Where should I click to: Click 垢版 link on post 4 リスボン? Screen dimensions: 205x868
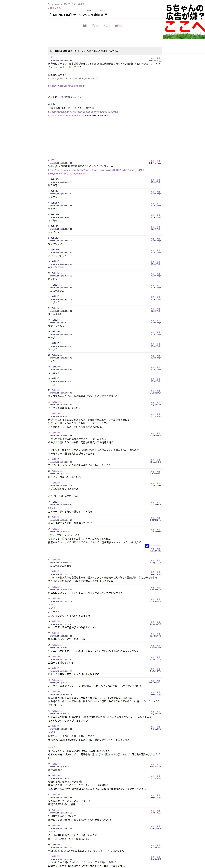152,192
